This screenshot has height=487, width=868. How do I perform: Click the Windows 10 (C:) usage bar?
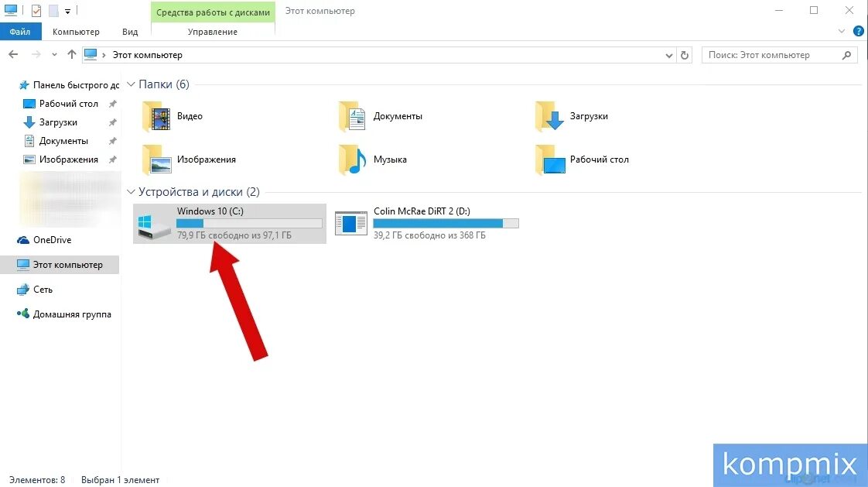249,223
